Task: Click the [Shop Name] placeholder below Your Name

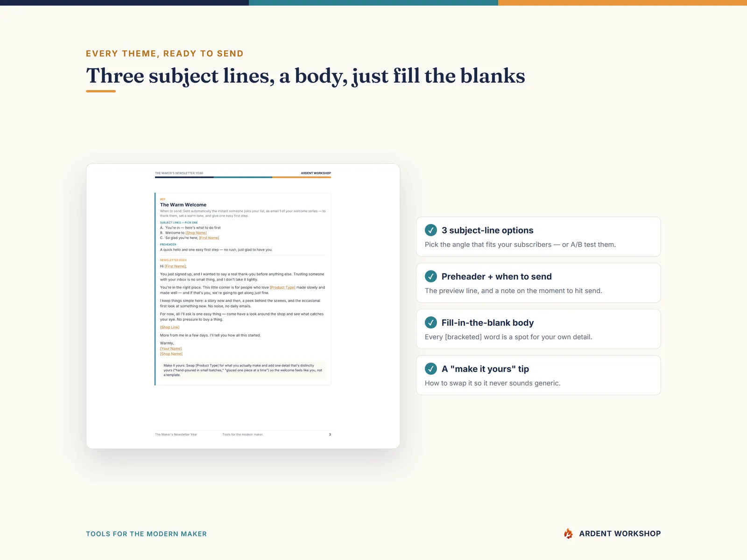Action: coord(171,354)
